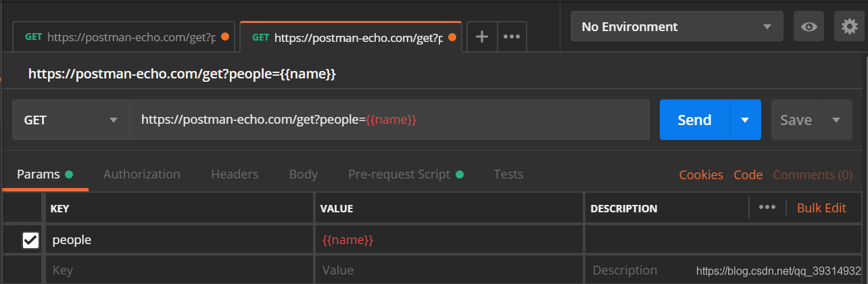Open the Params tab

pos(45,174)
